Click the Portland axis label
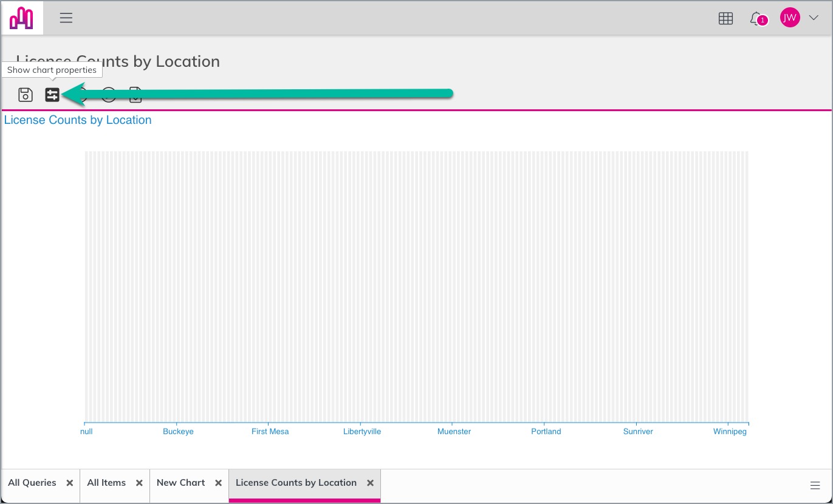Screen dimensions: 833x504 (x=546, y=432)
